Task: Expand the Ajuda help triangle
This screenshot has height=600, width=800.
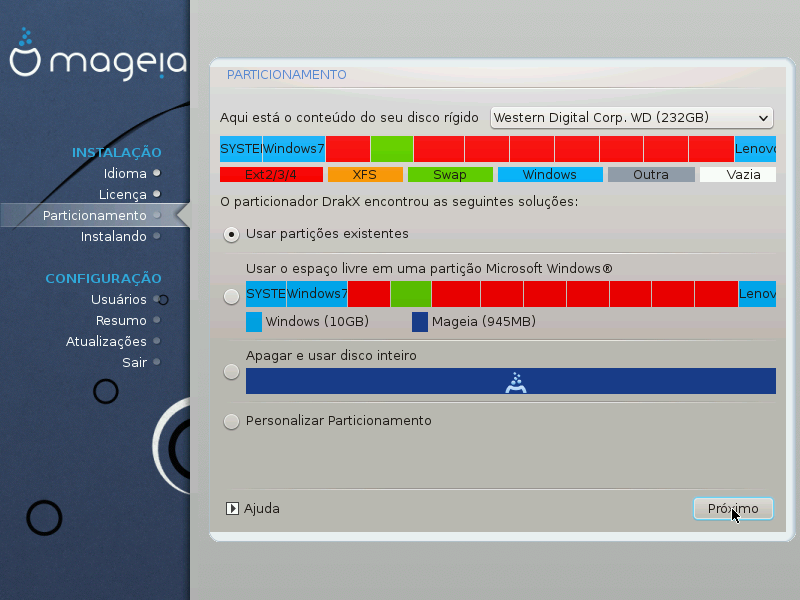Action: (x=232, y=509)
